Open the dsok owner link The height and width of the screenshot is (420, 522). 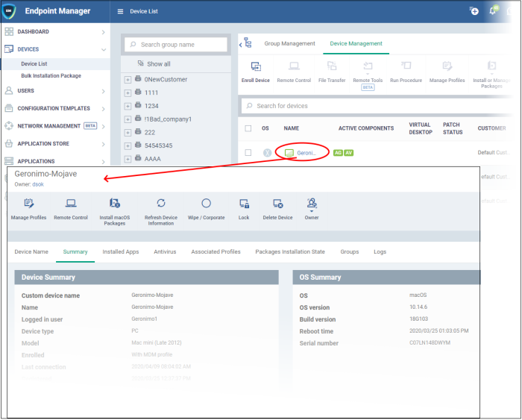[38, 184]
